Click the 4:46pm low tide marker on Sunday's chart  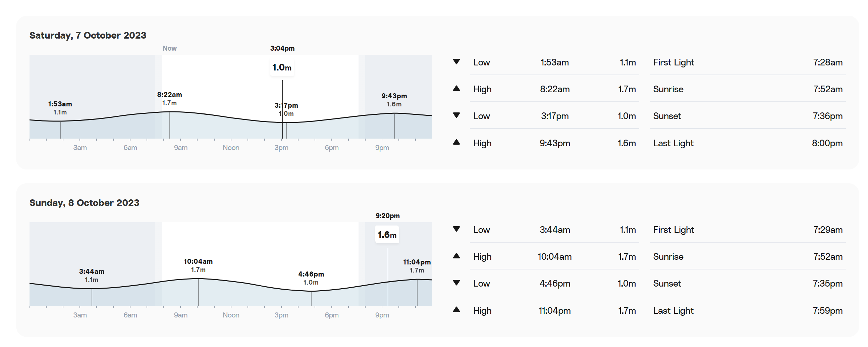point(311,278)
